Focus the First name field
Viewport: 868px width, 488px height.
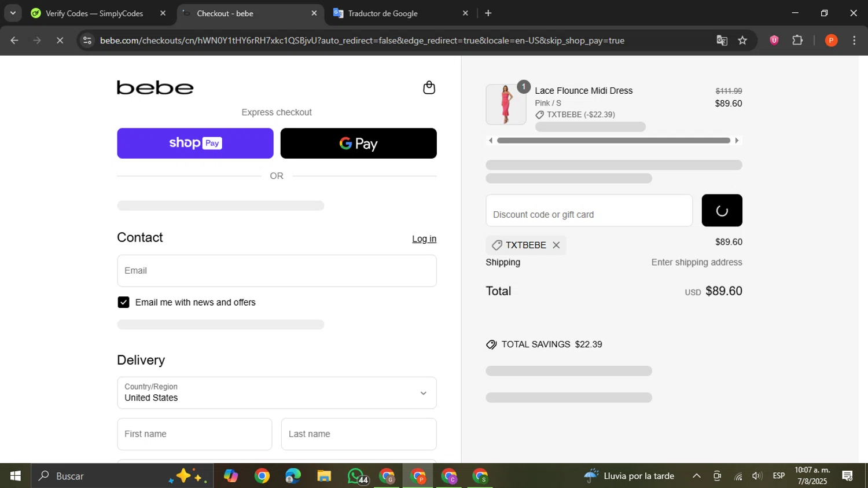click(x=194, y=434)
